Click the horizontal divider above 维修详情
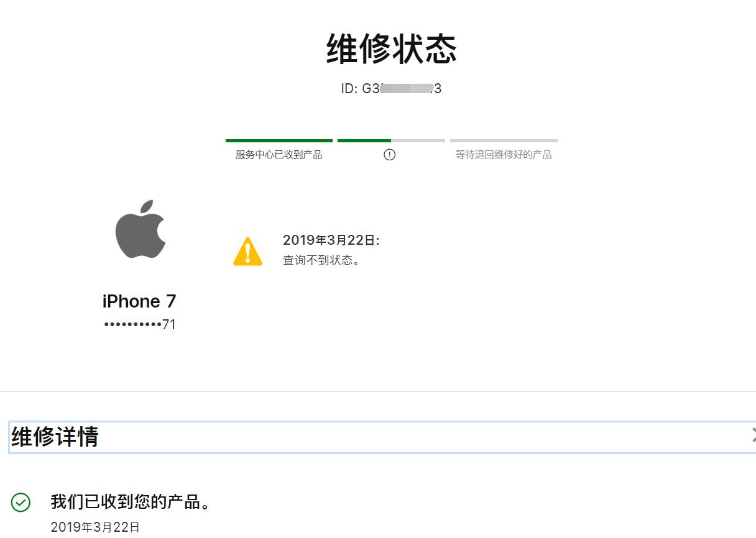 tap(378, 392)
